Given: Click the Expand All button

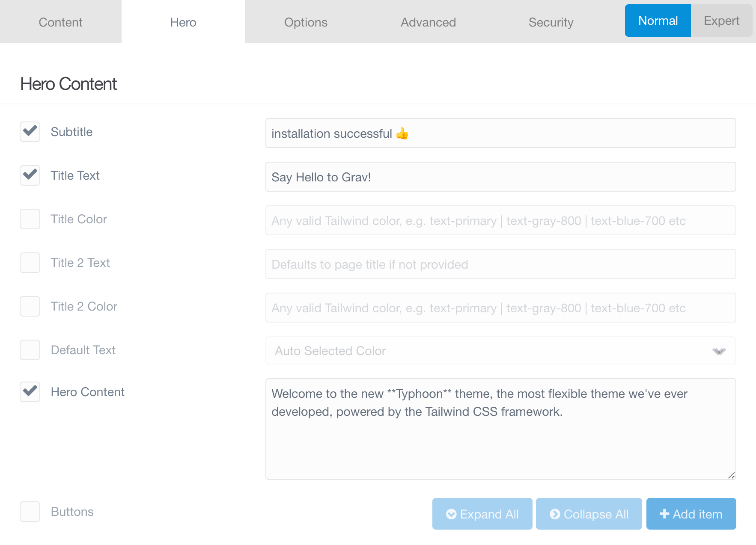Looking at the screenshot, I should (482, 514).
